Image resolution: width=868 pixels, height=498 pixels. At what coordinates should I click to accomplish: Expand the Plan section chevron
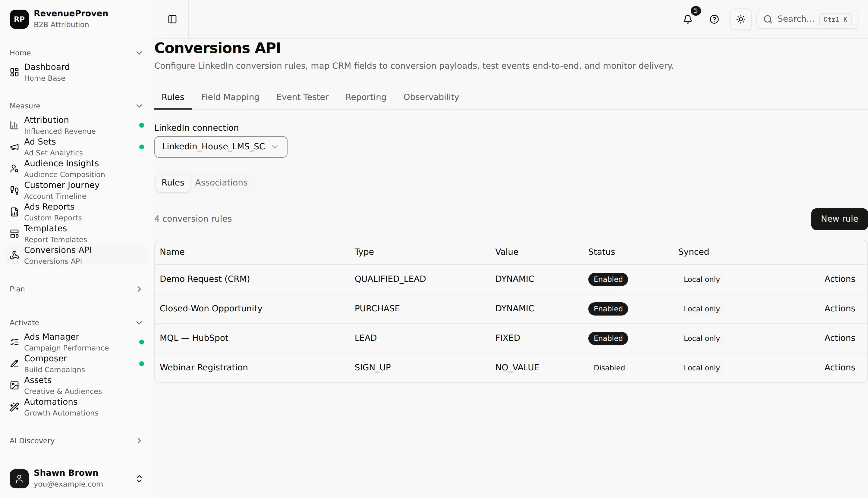139,289
